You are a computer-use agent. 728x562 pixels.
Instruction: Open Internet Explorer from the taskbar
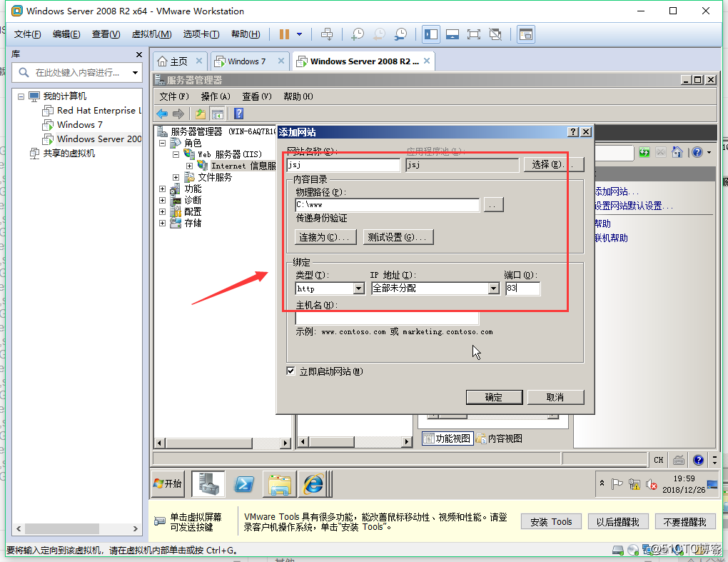point(313,484)
